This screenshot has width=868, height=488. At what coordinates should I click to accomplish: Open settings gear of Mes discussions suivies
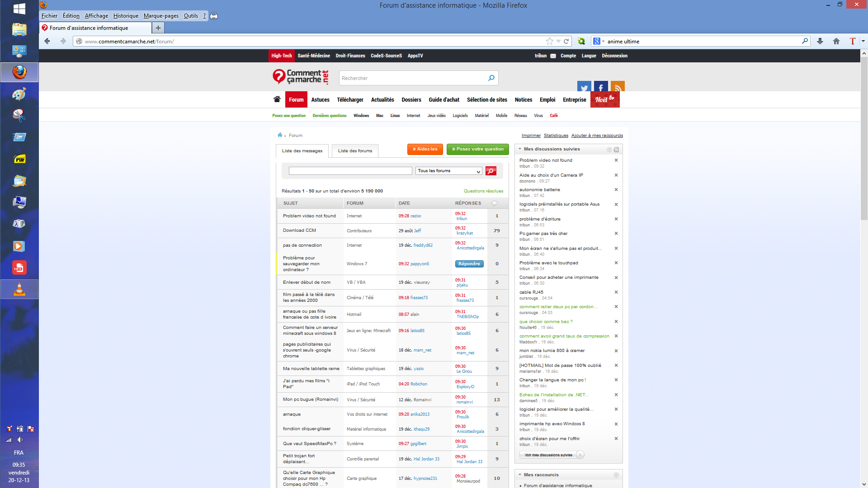point(609,150)
